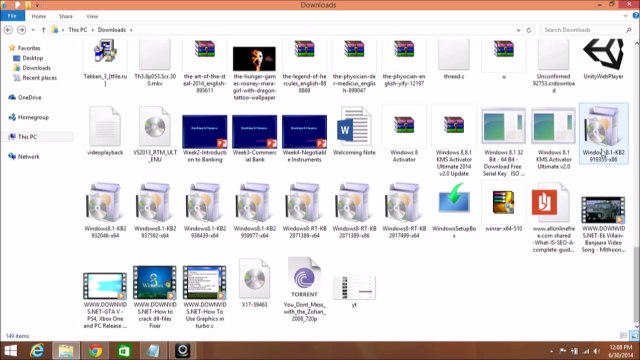Open OneDrive in navigation pane
The width and height of the screenshot is (640, 360).
click(x=25, y=98)
